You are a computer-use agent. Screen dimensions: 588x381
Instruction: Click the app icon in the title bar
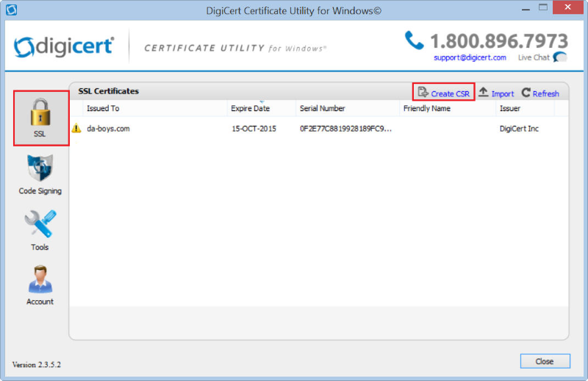pos(11,10)
